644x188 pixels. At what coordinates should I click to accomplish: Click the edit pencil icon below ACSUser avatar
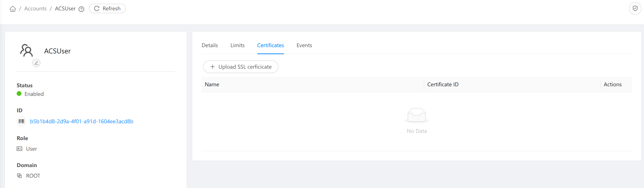tap(36, 63)
